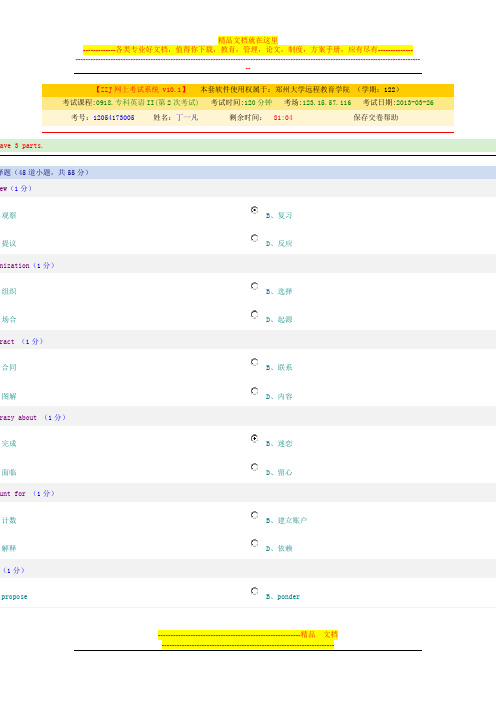The height and width of the screenshot is (702, 496).
Task: Click the answer text 组织
Action: click(x=9, y=291)
